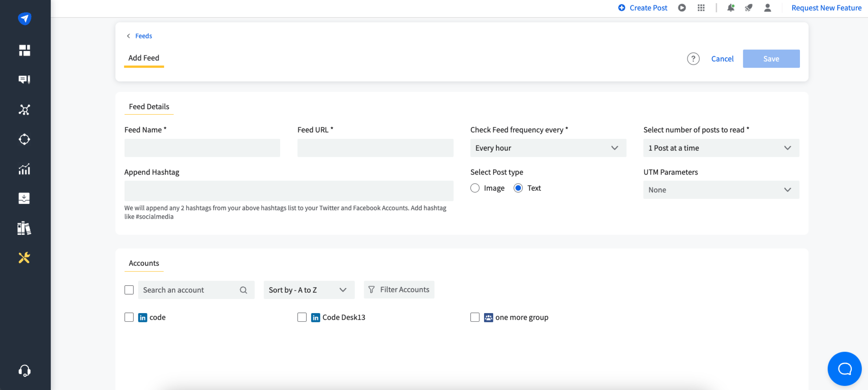Click the help question mark icon
The height and width of the screenshot is (390, 868).
click(x=693, y=59)
